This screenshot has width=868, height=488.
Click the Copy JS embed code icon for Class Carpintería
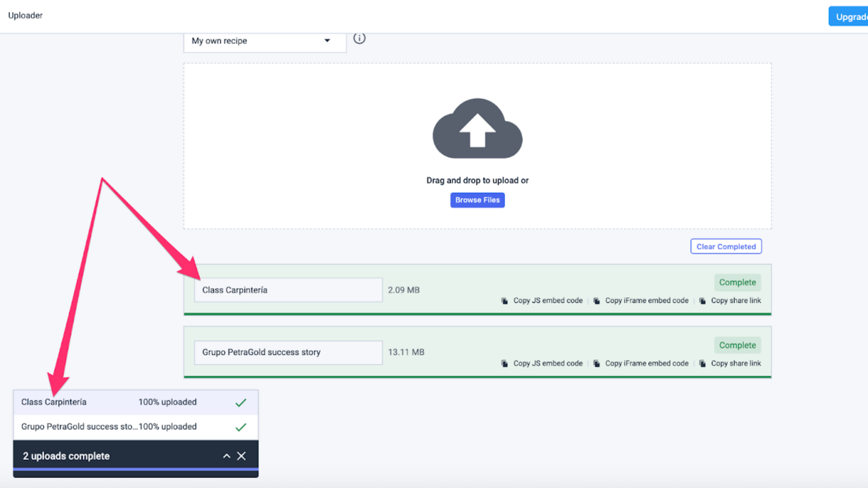pyautogui.click(x=505, y=300)
